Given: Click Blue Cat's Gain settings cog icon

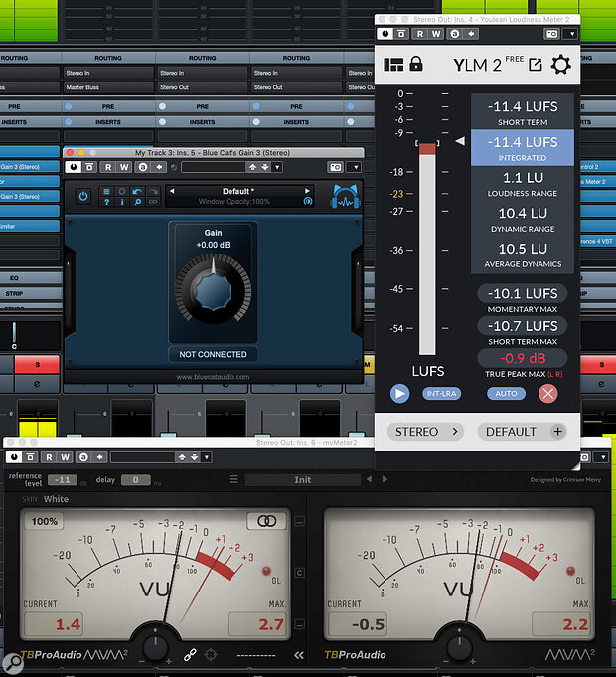Looking at the screenshot, I should pyautogui.click(x=122, y=191).
